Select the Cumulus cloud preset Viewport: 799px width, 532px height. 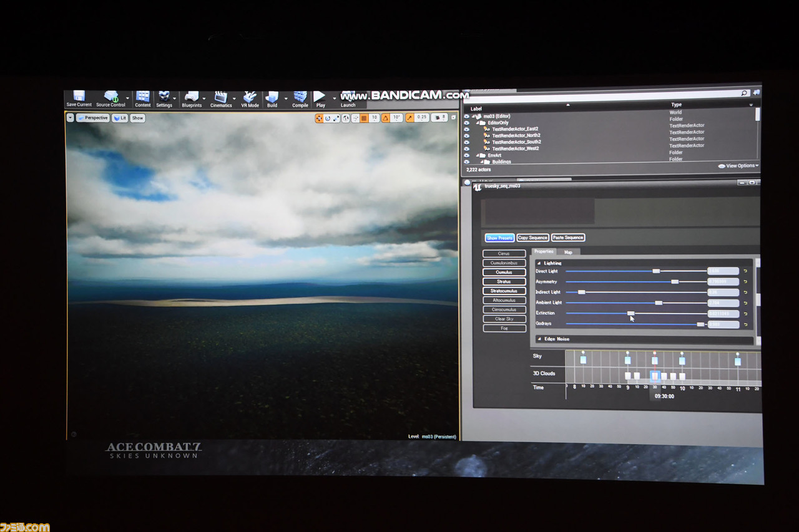pyautogui.click(x=504, y=273)
